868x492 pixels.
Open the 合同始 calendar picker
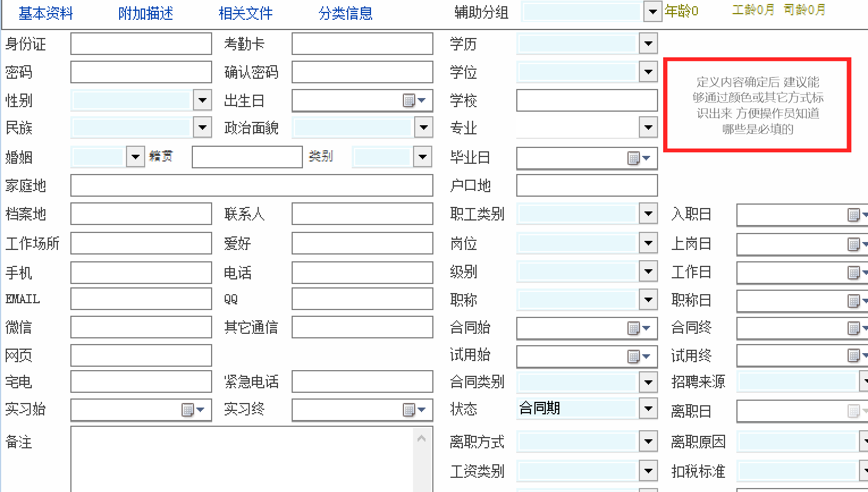tap(638, 328)
